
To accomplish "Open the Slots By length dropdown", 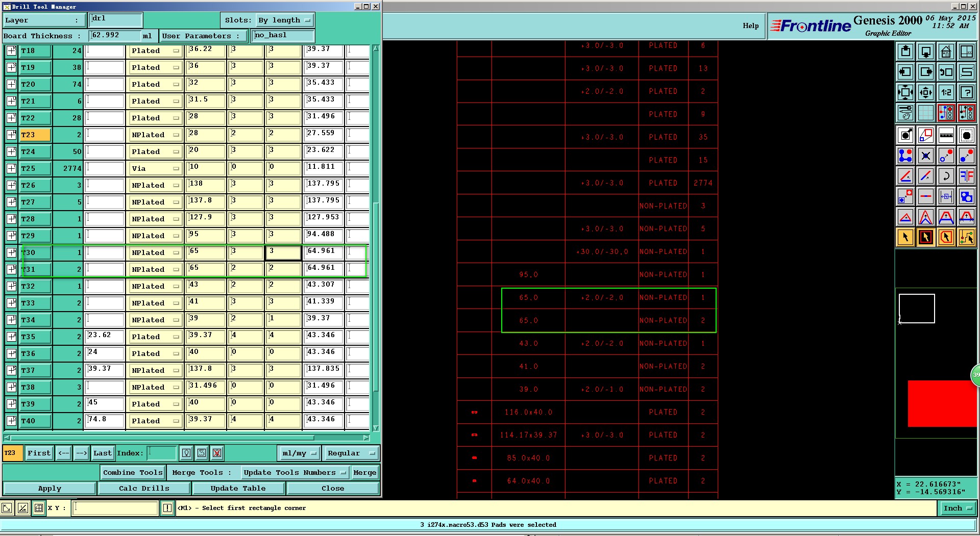I will coord(285,20).
